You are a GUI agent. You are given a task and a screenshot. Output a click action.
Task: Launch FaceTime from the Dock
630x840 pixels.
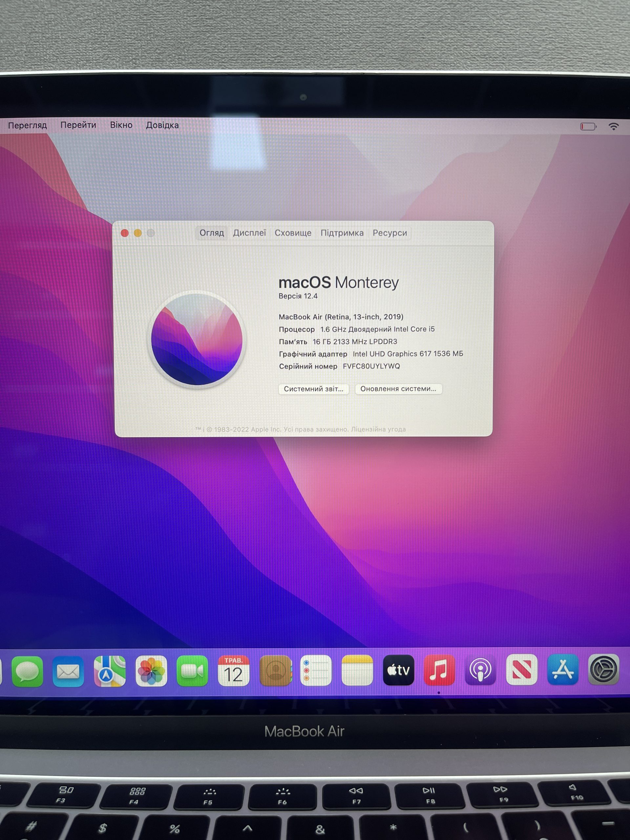(x=192, y=671)
